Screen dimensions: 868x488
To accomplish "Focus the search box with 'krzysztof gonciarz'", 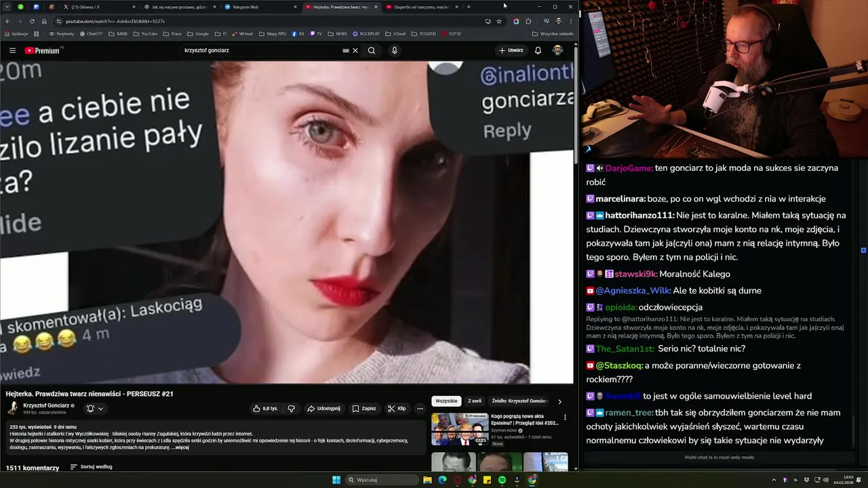I will tap(261, 50).
